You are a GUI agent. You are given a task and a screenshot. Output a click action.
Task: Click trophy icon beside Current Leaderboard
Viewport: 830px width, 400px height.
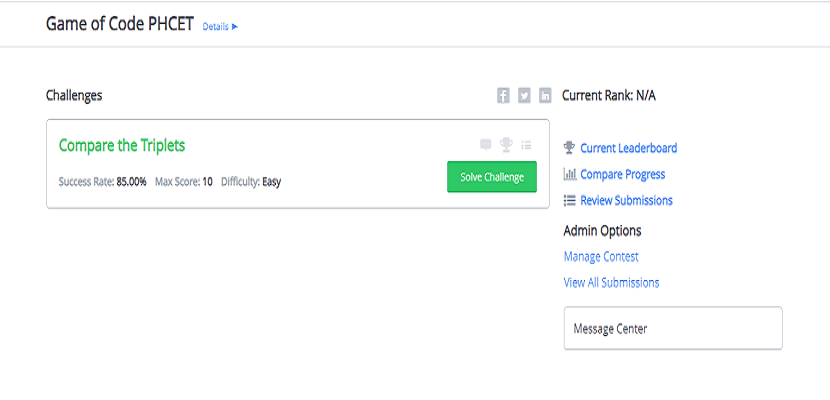570,148
